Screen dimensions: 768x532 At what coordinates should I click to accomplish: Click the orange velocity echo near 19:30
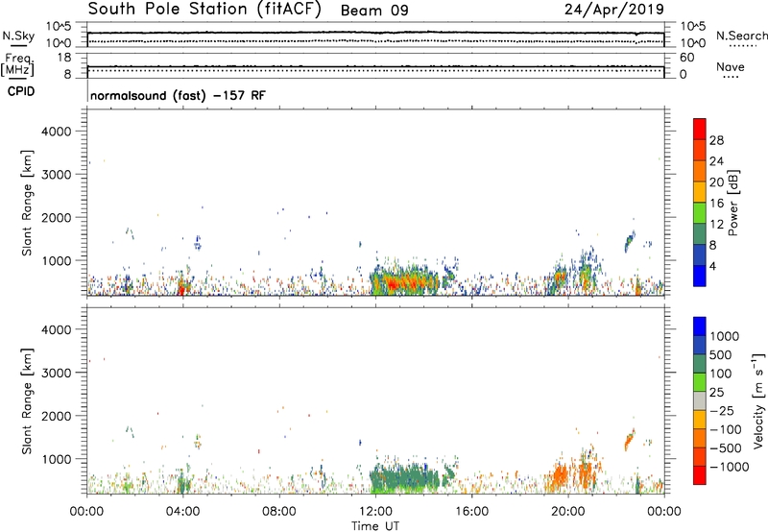[x=560, y=475]
